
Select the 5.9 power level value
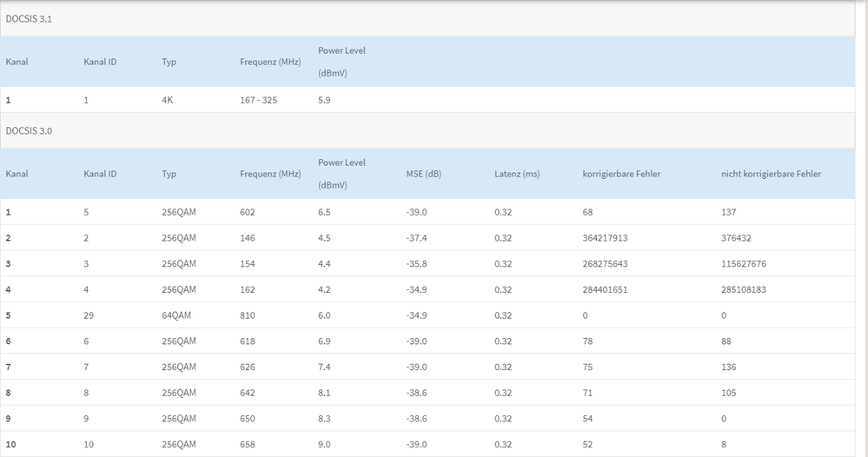coord(324,100)
